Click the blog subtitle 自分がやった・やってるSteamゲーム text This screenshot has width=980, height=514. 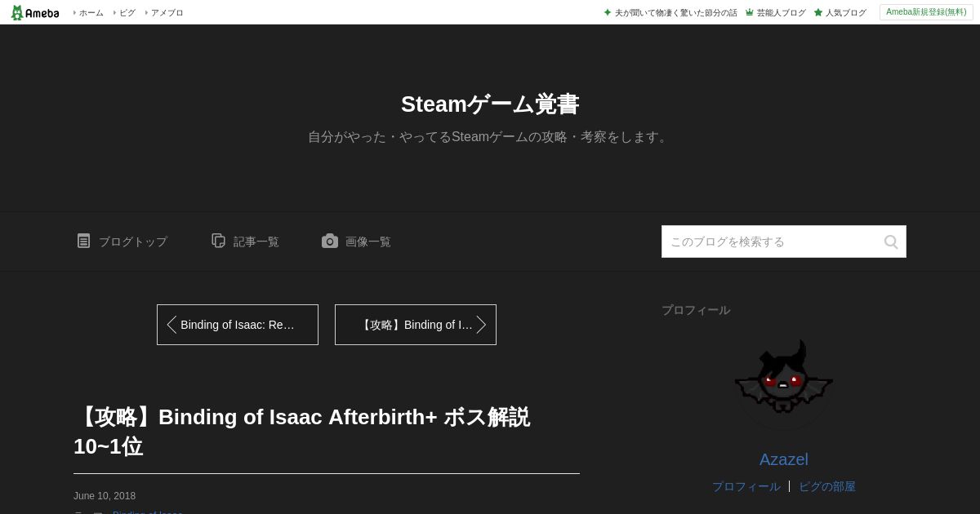(490, 137)
